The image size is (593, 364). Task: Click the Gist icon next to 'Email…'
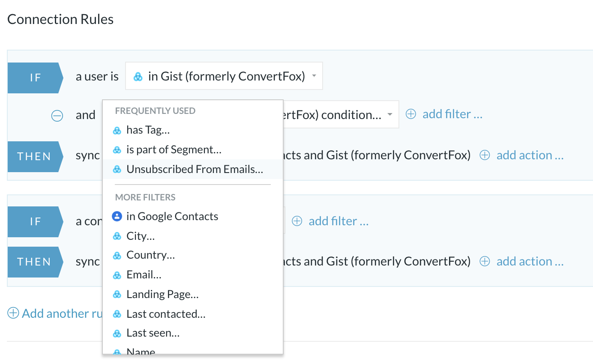(x=117, y=275)
